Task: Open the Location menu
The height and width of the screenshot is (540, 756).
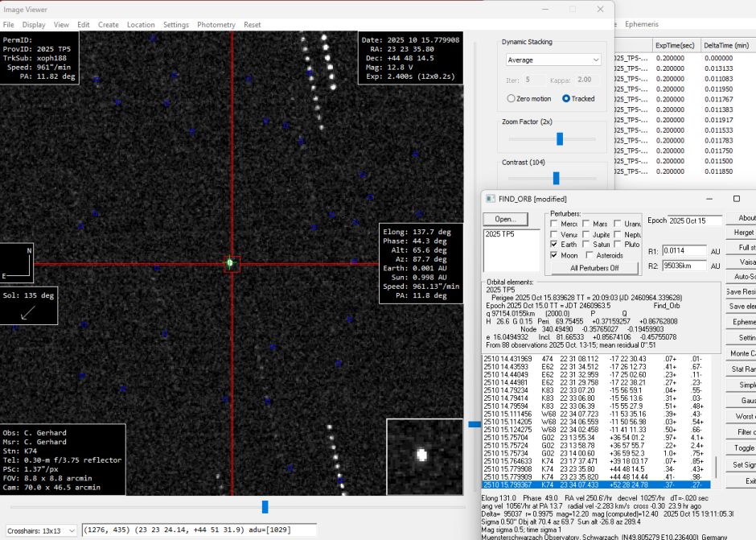Action: [141, 25]
